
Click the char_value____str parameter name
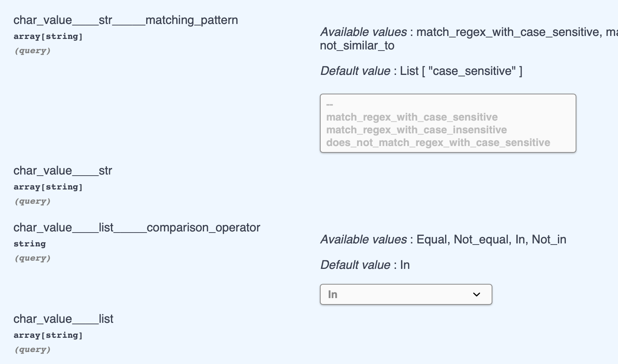pyautogui.click(x=63, y=171)
